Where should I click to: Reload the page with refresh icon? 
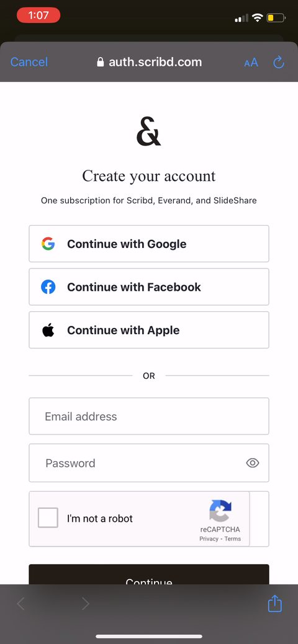[x=279, y=63]
